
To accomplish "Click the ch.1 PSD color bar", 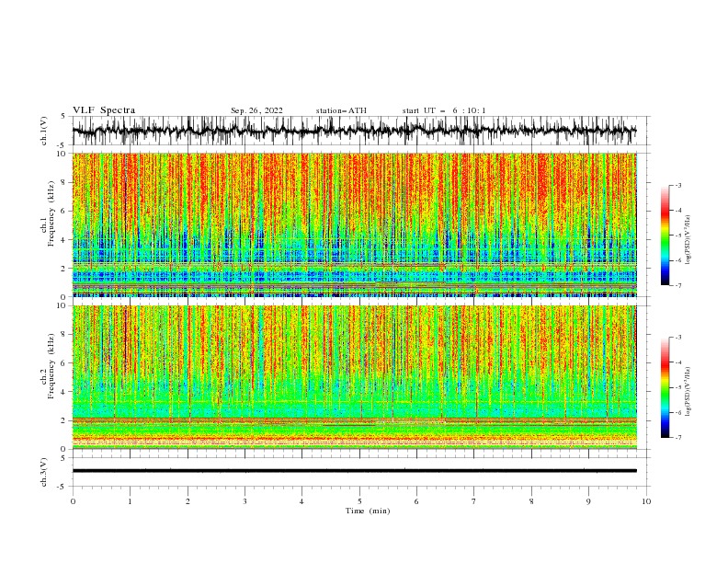I will (665, 236).
